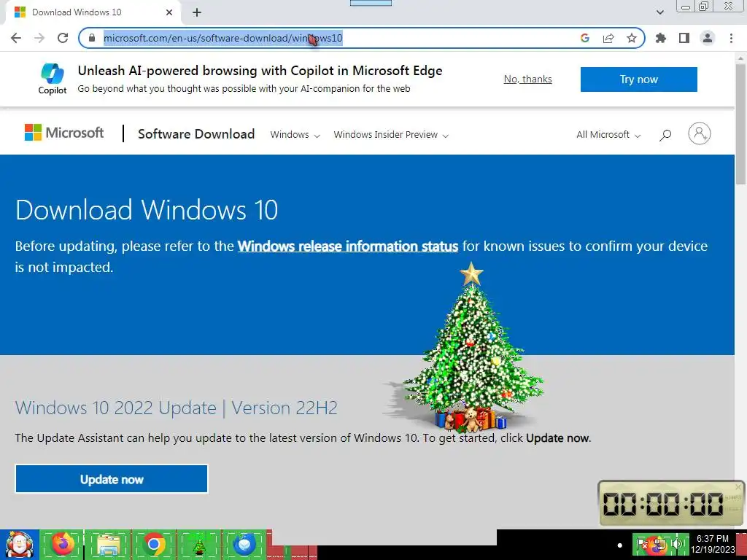Toggle the browser side panel
Viewport: 747px width, 560px height.
684,38
